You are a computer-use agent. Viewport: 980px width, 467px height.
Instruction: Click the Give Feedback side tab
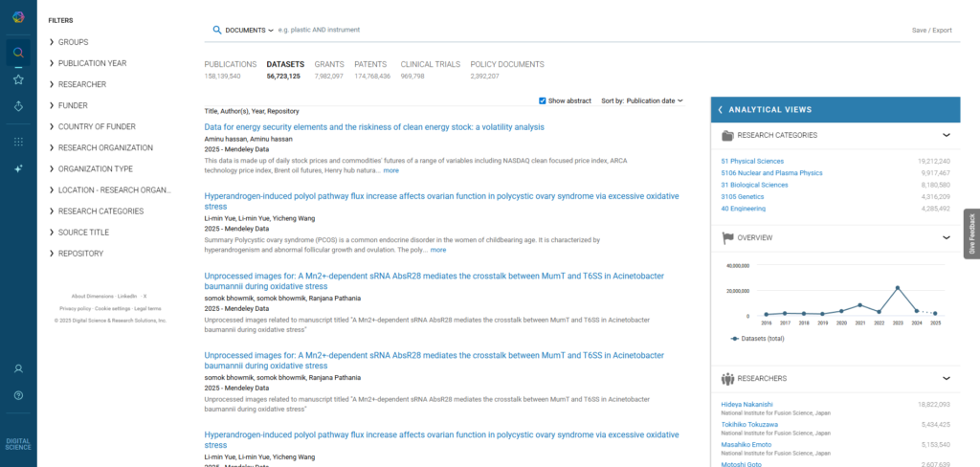971,234
